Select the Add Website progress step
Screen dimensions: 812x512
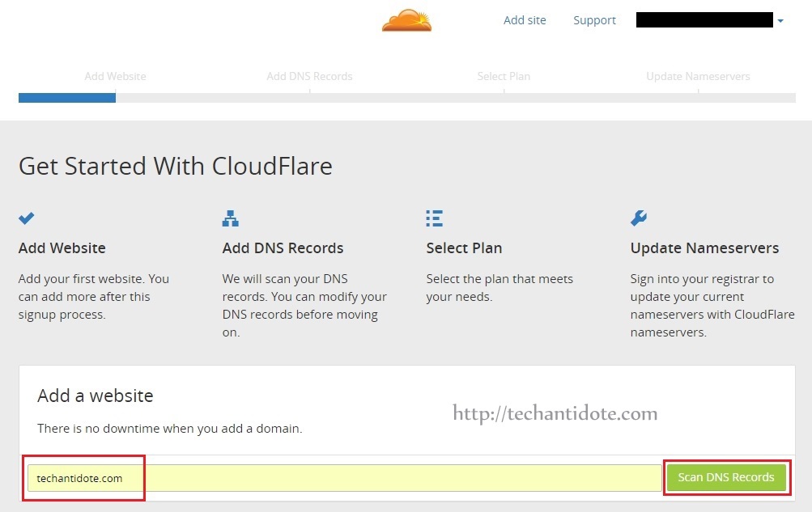[116, 76]
